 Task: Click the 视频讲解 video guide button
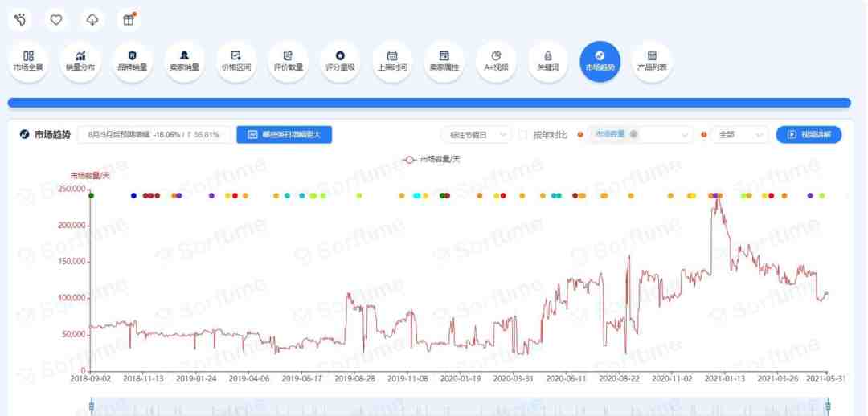[x=809, y=134]
